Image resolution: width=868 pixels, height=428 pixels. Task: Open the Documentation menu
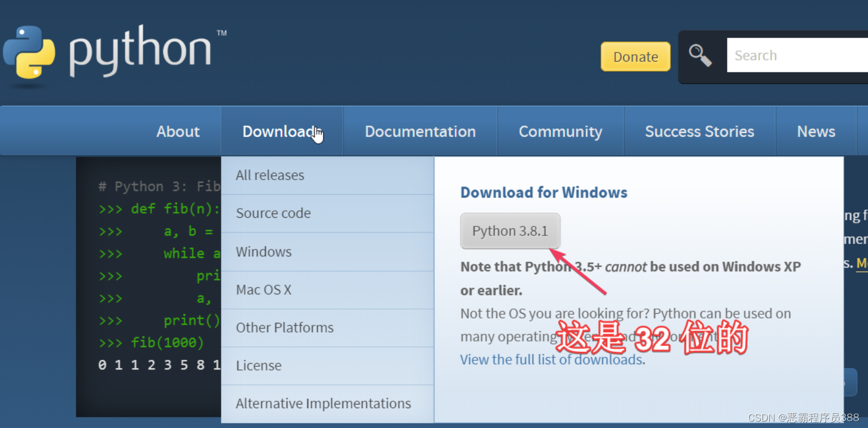[420, 131]
